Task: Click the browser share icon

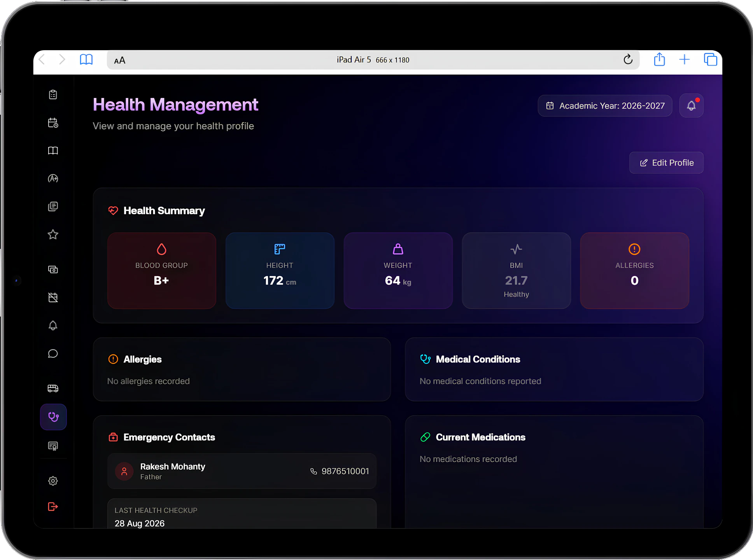Action: click(x=659, y=59)
